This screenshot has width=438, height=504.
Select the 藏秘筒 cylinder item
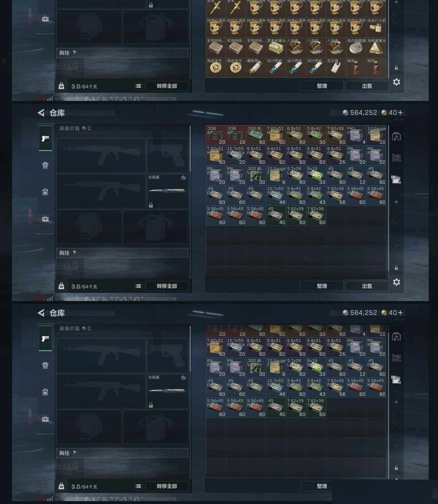[256, 67]
